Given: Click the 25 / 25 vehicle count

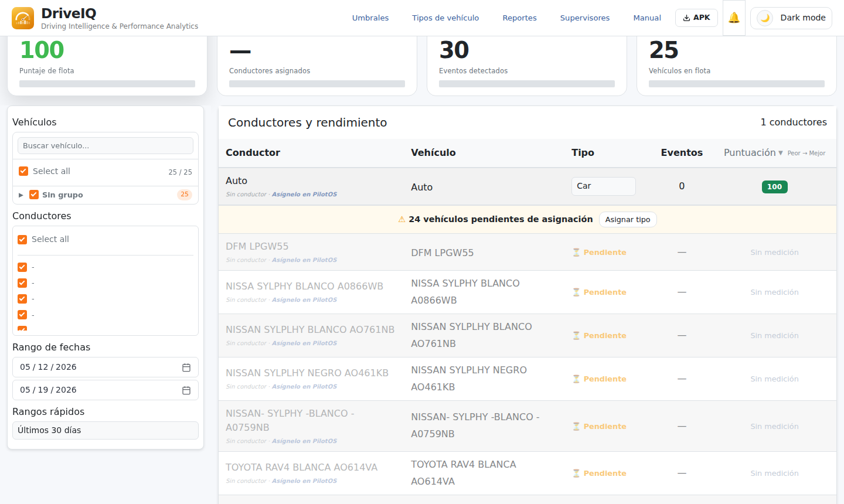Looking at the screenshot, I should (x=180, y=172).
